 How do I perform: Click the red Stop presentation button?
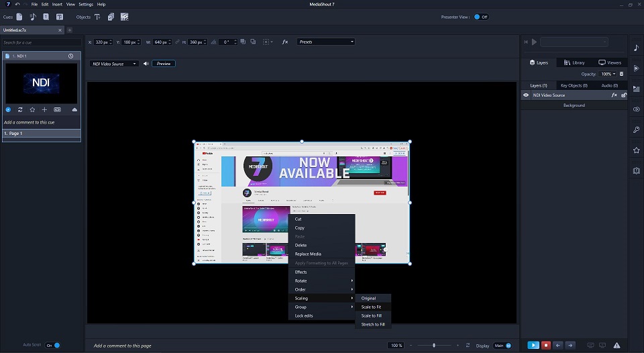(x=545, y=346)
